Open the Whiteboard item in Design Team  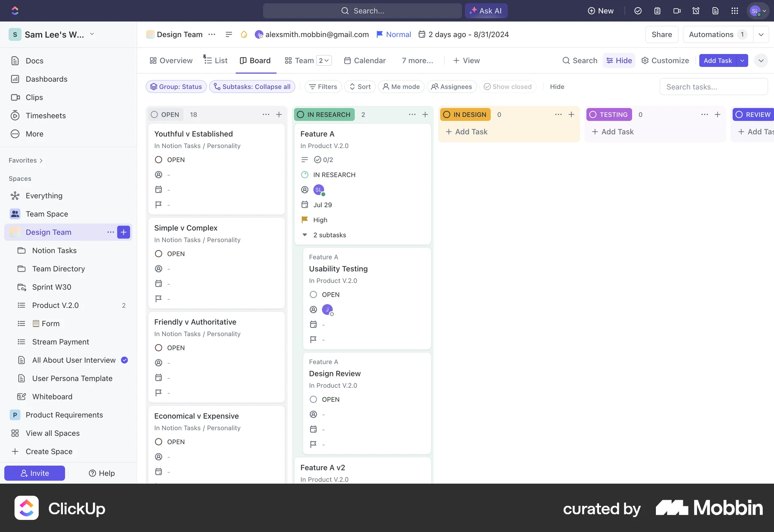click(x=53, y=397)
